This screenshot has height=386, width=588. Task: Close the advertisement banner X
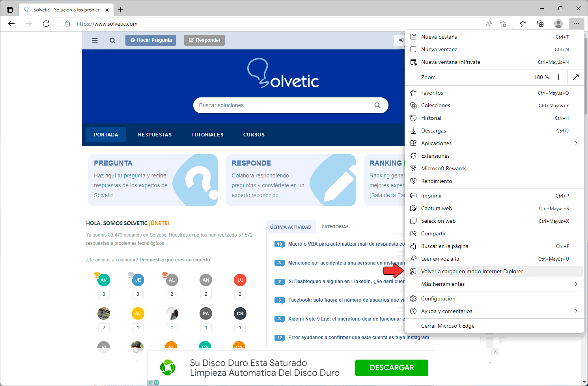pos(495,351)
